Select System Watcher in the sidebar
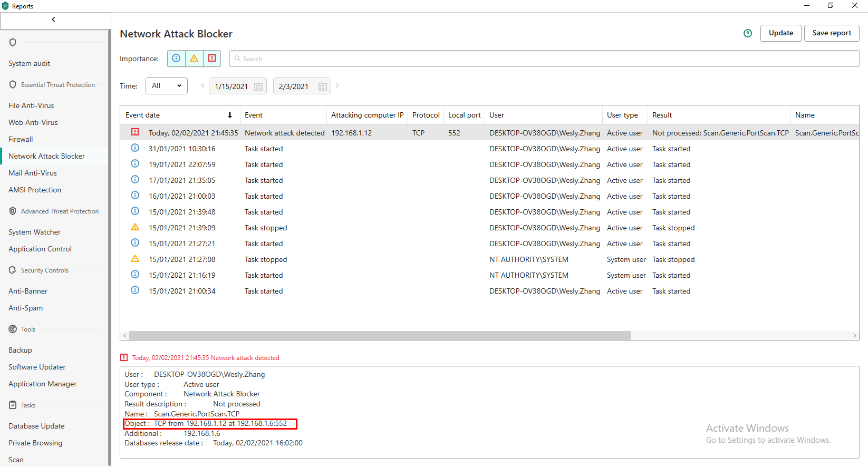 [x=34, y=232]
